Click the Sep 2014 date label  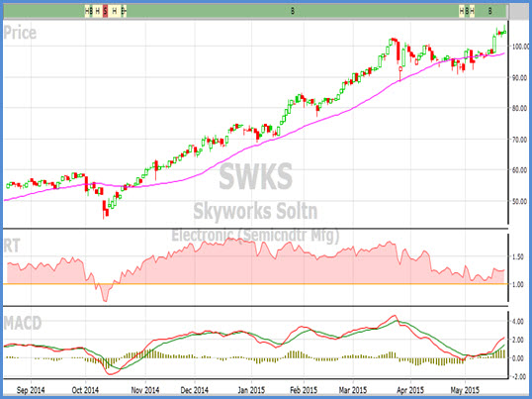[31, 390]
